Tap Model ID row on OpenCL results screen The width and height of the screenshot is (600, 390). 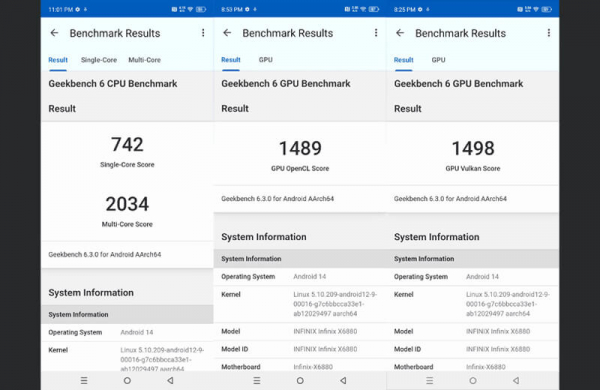(300, 349)
